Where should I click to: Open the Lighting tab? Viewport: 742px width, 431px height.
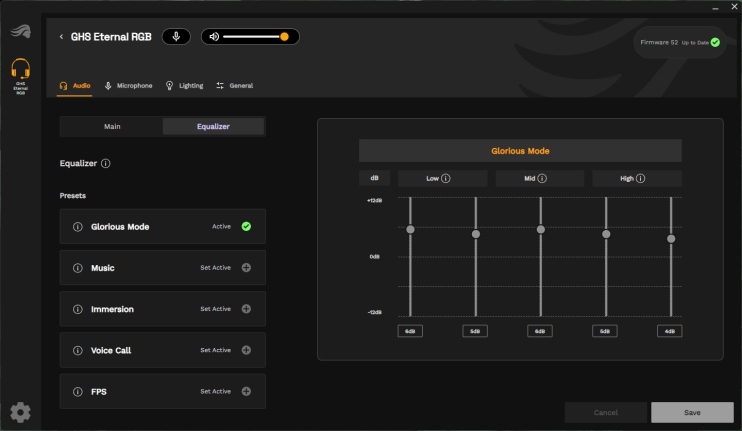coord(185,86)
